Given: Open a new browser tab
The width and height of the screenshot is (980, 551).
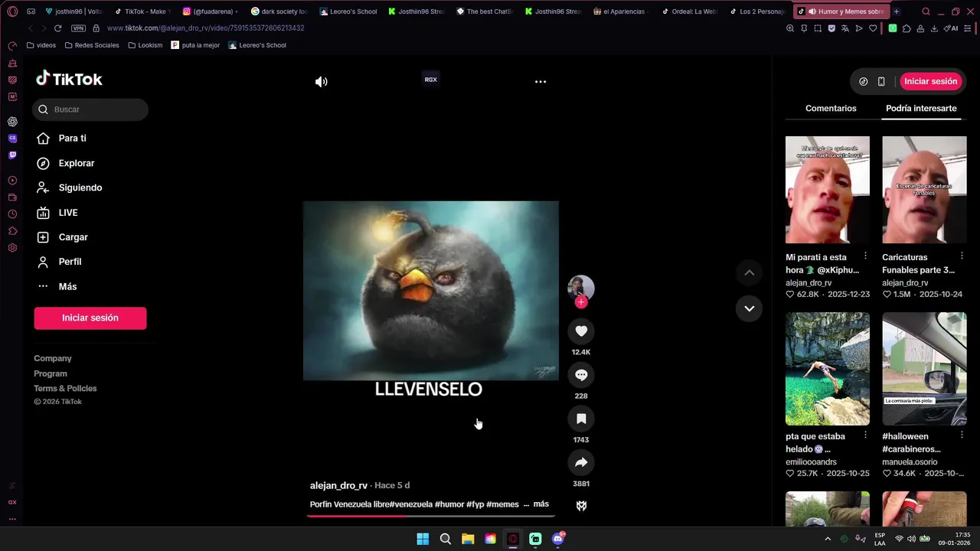Looking at the screenshot, I should pyautogui.click(x=897, y=11).
